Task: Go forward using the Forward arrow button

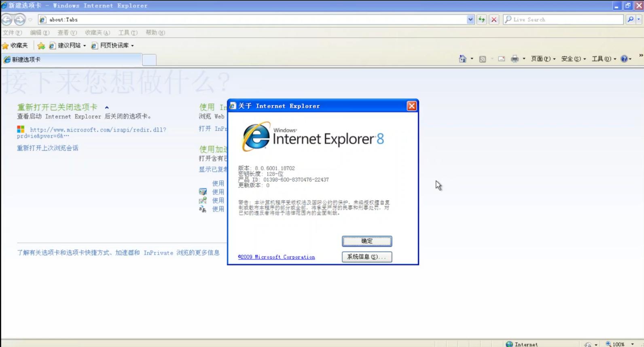Action: click(19, 19)
